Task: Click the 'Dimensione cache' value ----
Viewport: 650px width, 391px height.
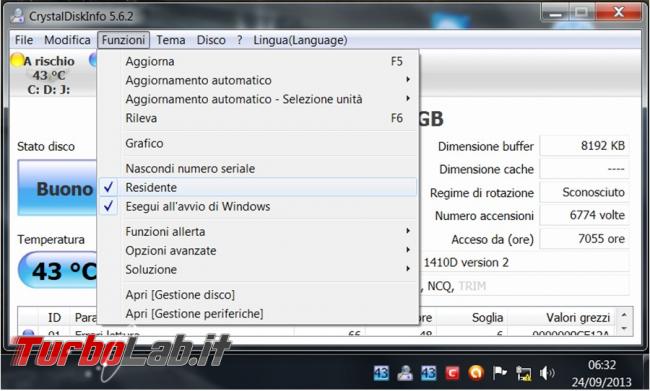Action: click(585, 169)
